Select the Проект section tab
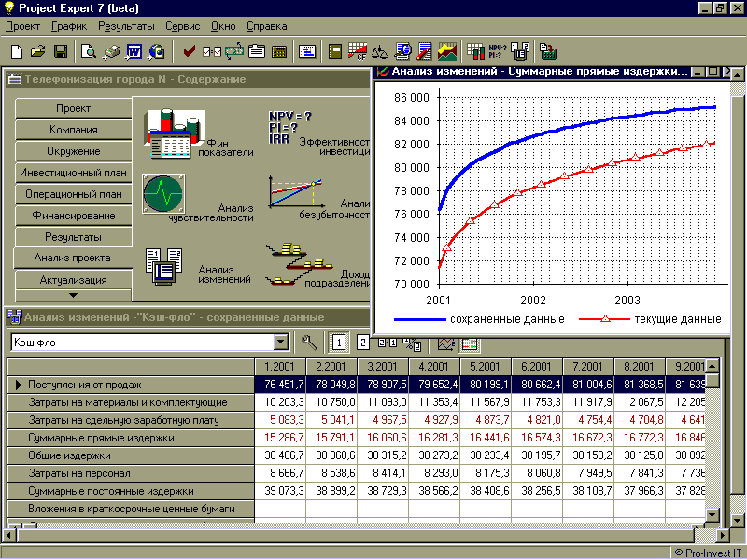747x560 pixels. 74,108
